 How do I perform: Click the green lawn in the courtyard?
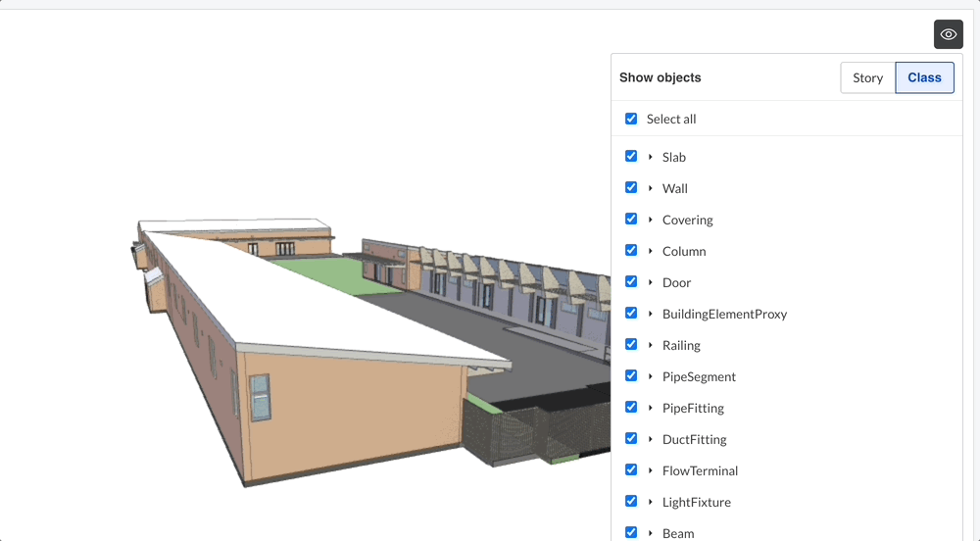[x=336, y=274]
